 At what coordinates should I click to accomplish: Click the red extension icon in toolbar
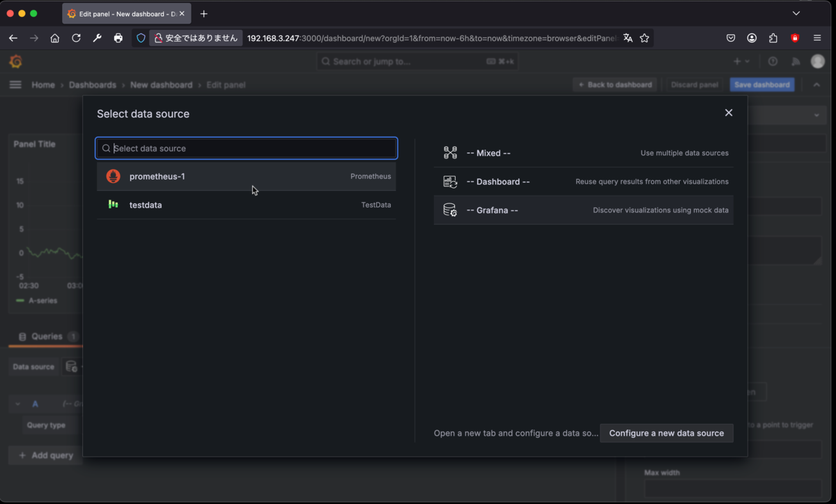(x=795, y=38)
